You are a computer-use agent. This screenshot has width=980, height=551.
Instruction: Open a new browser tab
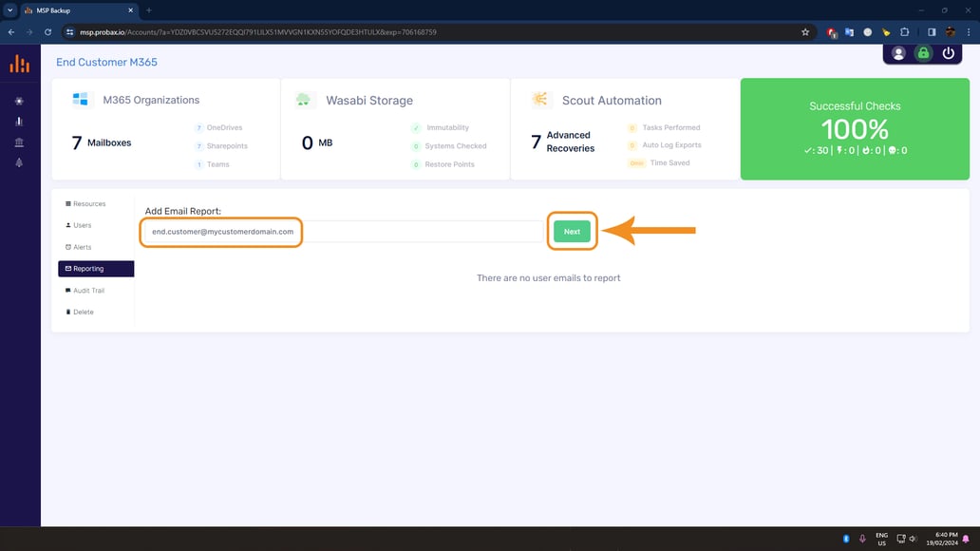point(149,10)
